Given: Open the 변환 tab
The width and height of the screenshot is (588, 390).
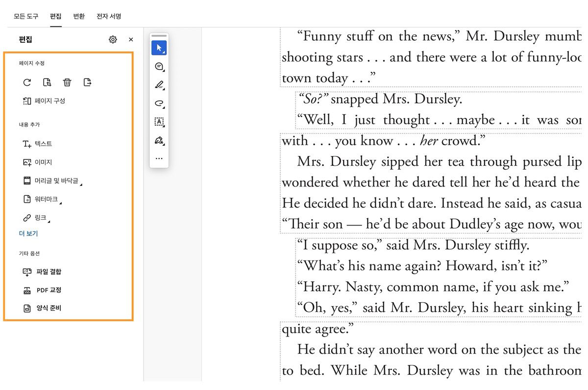Looking at the screenshot, I should 79,16.
